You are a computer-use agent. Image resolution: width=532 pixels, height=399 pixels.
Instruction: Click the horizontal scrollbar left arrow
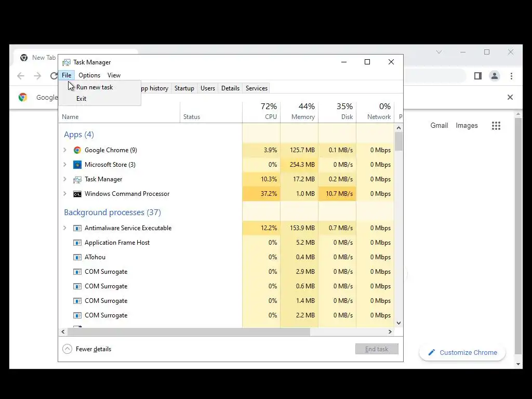pos(63,332)
